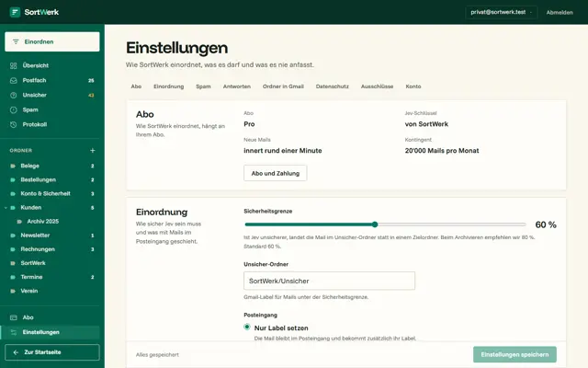Select the Bestellungen folder row
The image size is (588, 368).
52,180
